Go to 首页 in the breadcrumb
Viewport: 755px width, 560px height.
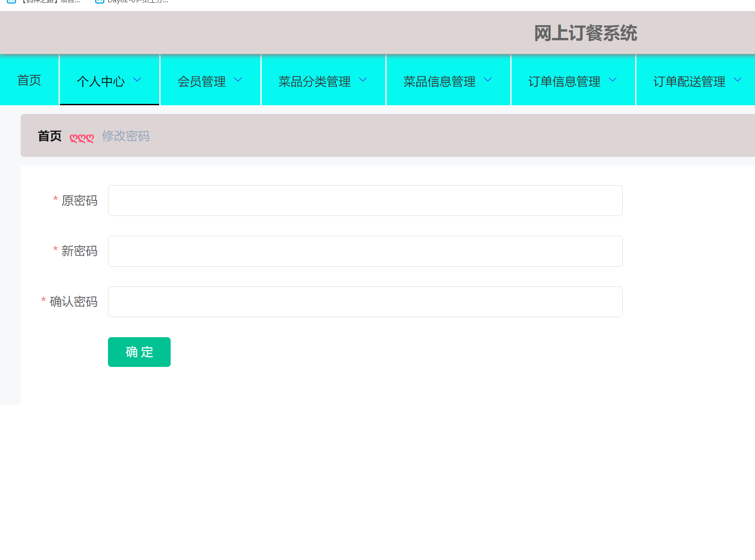click(49, 136)
